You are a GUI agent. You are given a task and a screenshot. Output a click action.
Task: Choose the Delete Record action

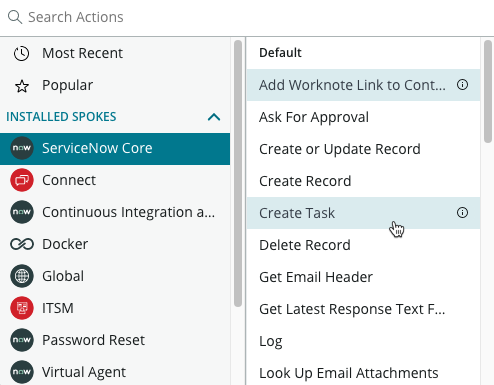363,245
